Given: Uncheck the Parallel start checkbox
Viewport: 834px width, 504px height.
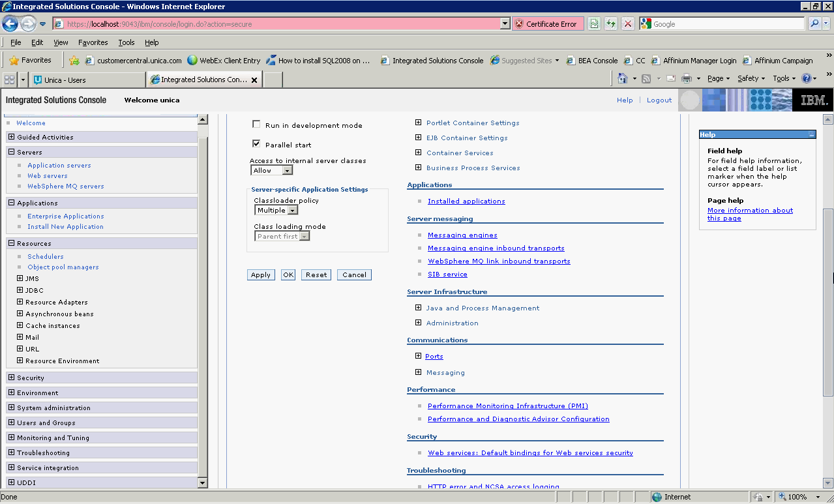Looking at the screenshot, I should point(256,144).
